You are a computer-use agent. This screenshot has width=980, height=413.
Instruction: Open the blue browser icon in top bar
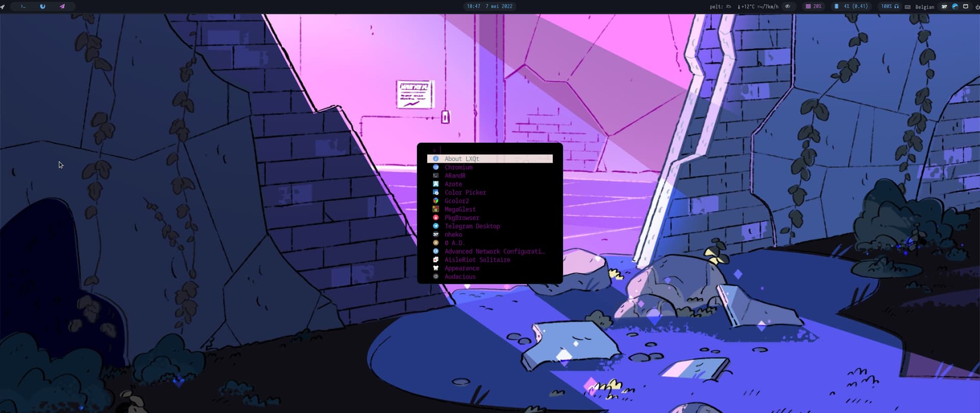coord(42,7)
